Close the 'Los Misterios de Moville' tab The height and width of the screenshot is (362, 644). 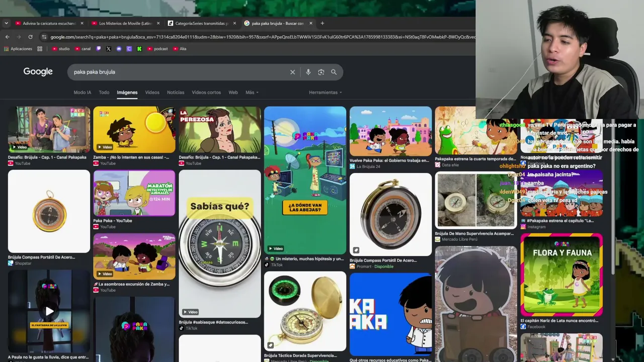click(x=158, y=23)
